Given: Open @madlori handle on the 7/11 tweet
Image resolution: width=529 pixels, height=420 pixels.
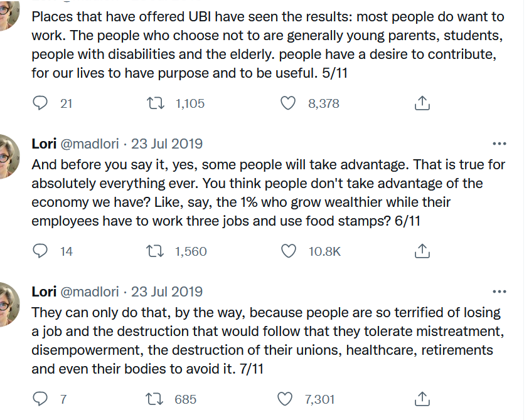Looking at the screenshot, I should (89, 292).
